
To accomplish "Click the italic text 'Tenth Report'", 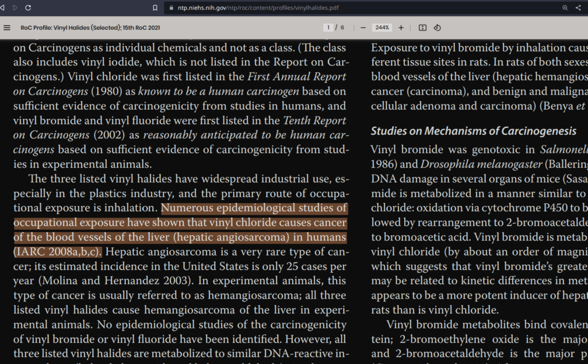I will tap(314, 121).
